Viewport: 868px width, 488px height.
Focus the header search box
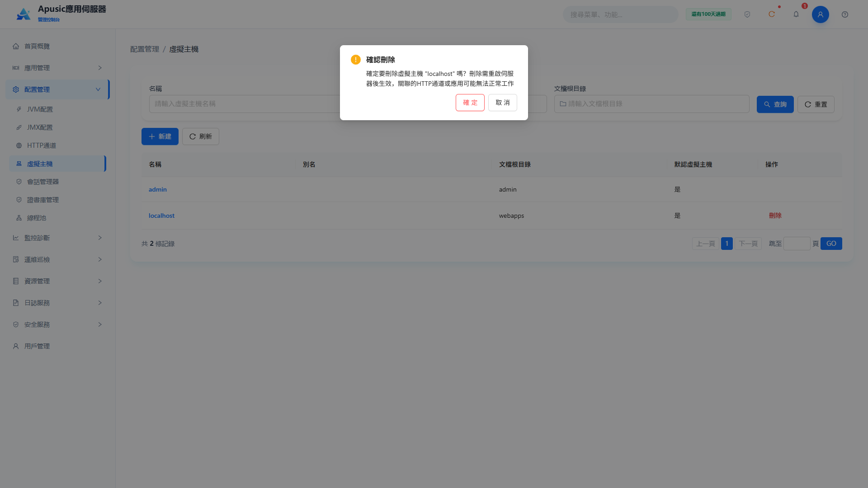(621, 14)
